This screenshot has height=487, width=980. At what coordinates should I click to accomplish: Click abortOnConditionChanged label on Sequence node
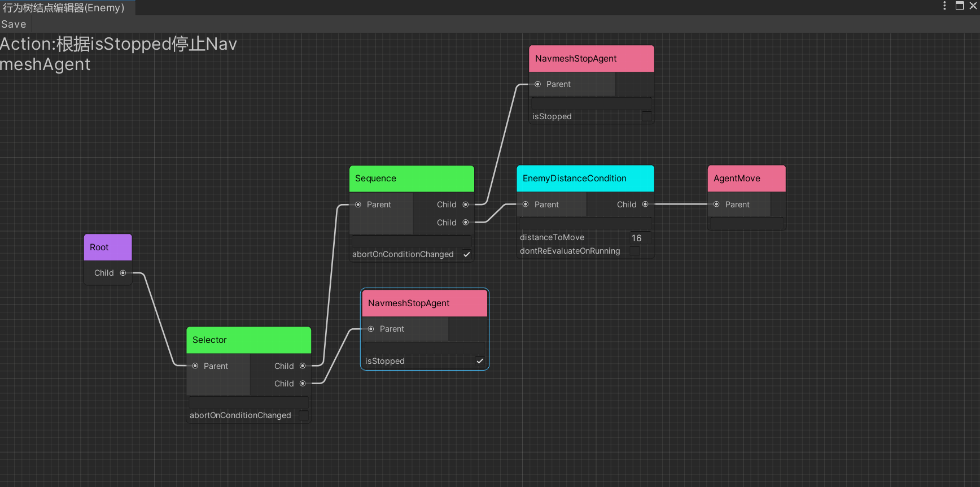pos(403,254)
